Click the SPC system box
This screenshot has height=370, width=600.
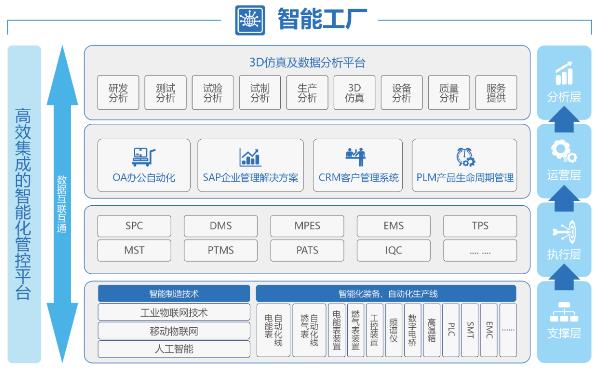click(x=134, y=226)
